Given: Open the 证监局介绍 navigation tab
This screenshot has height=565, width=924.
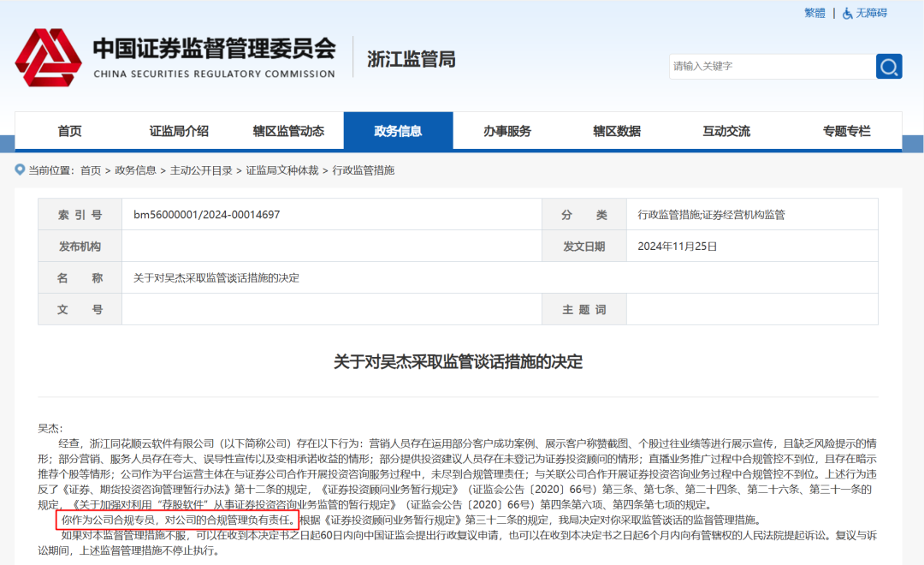Looking at the screenshot, I should point(179,131).
